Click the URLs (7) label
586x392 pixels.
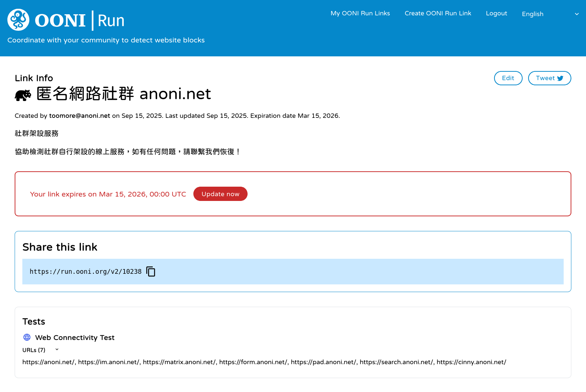[34, 350]
